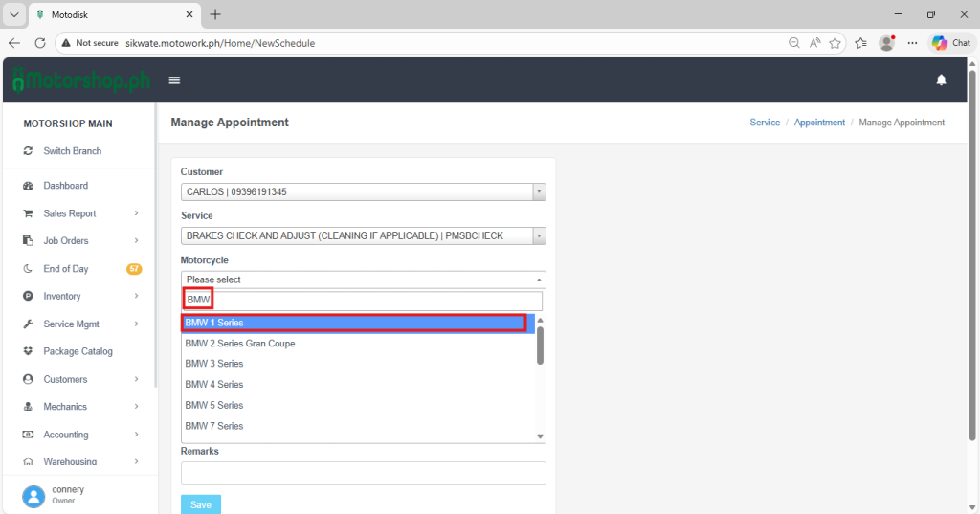Click the Switch Branch icon
This screenshot has width=980, height=514.
tap(29, 151)
